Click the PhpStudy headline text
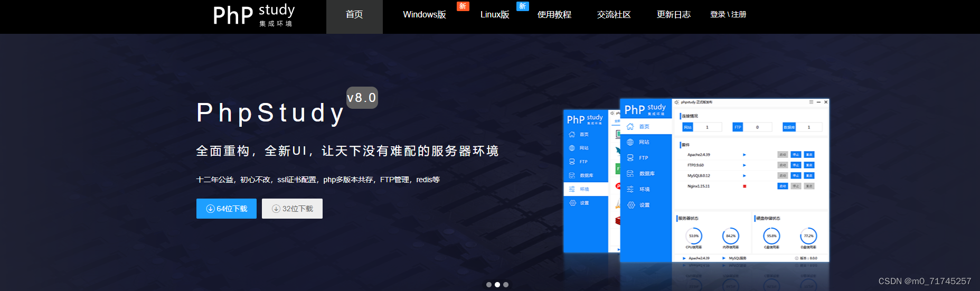 point(271,113)
